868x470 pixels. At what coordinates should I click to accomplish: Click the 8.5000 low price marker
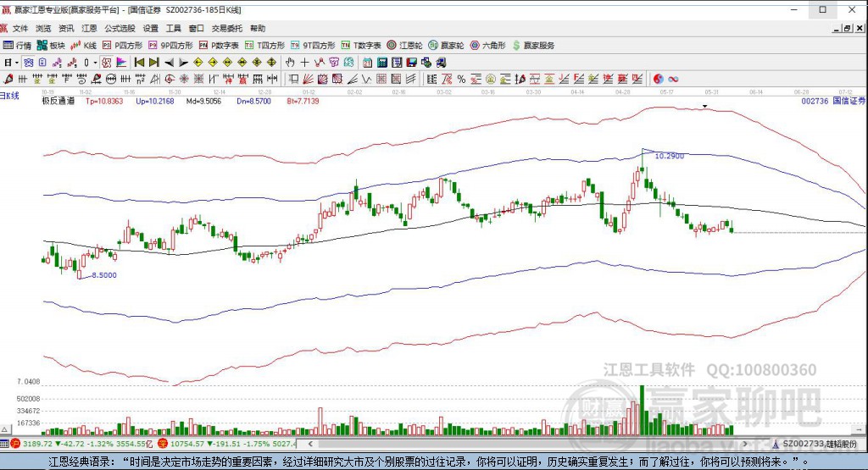(104, 275)
